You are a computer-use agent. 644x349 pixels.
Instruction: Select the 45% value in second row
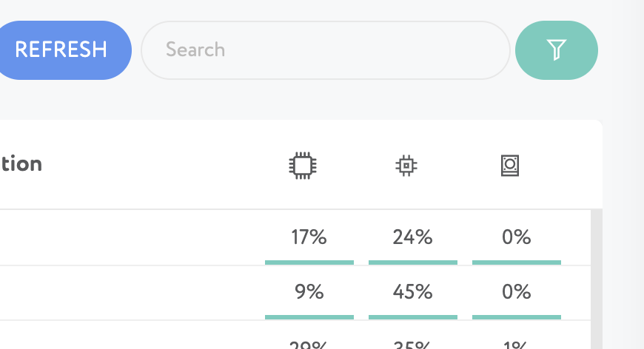413,292
